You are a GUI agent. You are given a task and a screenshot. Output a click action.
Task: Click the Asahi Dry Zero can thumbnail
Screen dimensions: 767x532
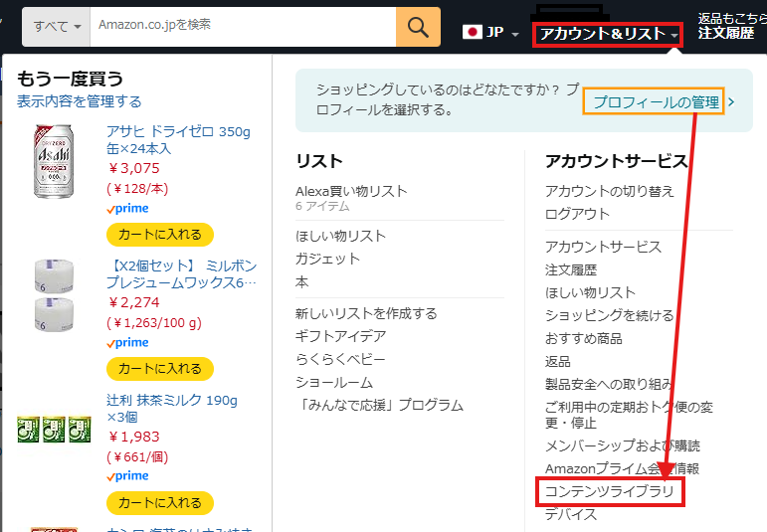tap(54, 161)
